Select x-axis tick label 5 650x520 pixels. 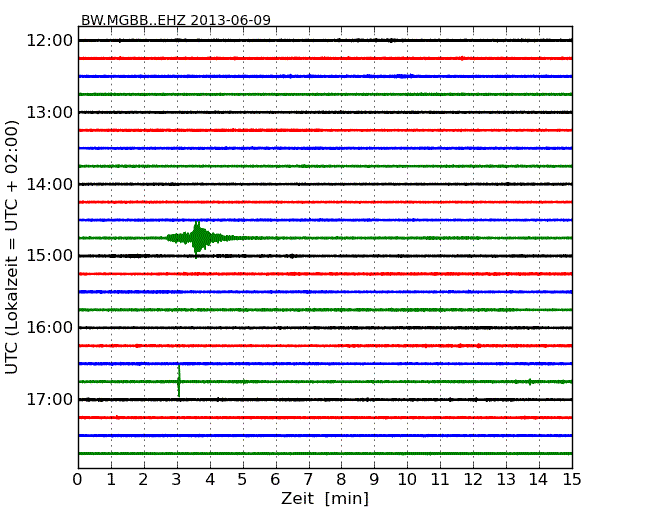pyautogui.click(x=243, y=480)
